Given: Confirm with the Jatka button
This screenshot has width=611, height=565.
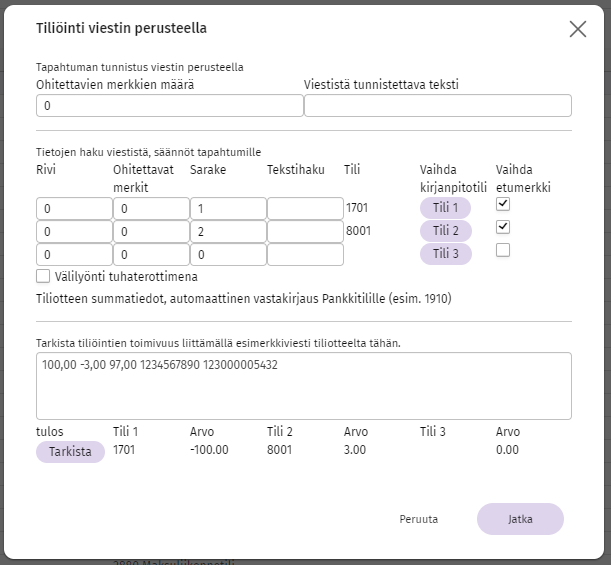Looking at the screenshot, I should coord(520,519).
